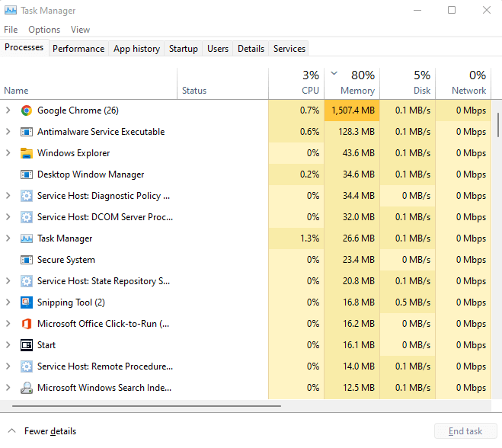Open the Startup tab

tap(184, 49)
